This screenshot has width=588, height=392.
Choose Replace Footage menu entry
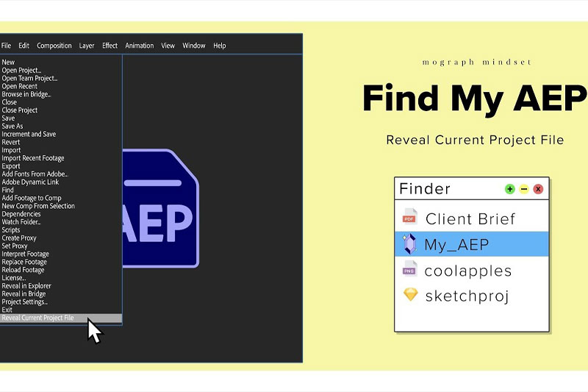[x=24, y=262]
